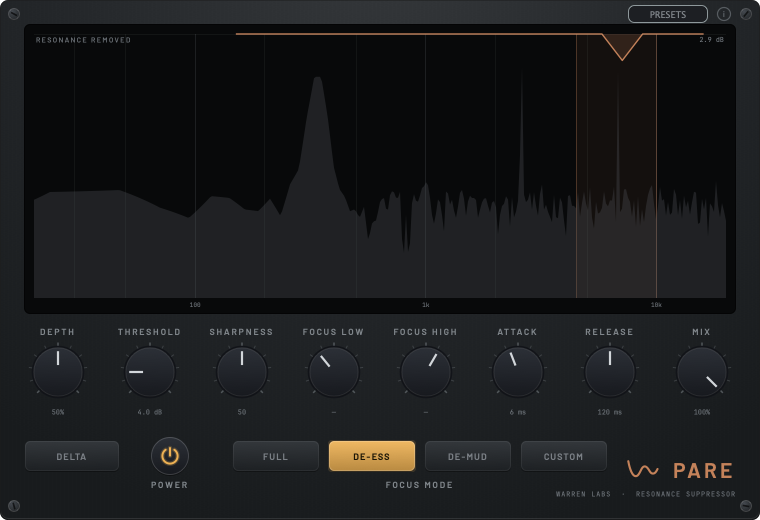Click the 10k frequency axis label
Viewport: 760px width, 520px height.
click(656, 305)
